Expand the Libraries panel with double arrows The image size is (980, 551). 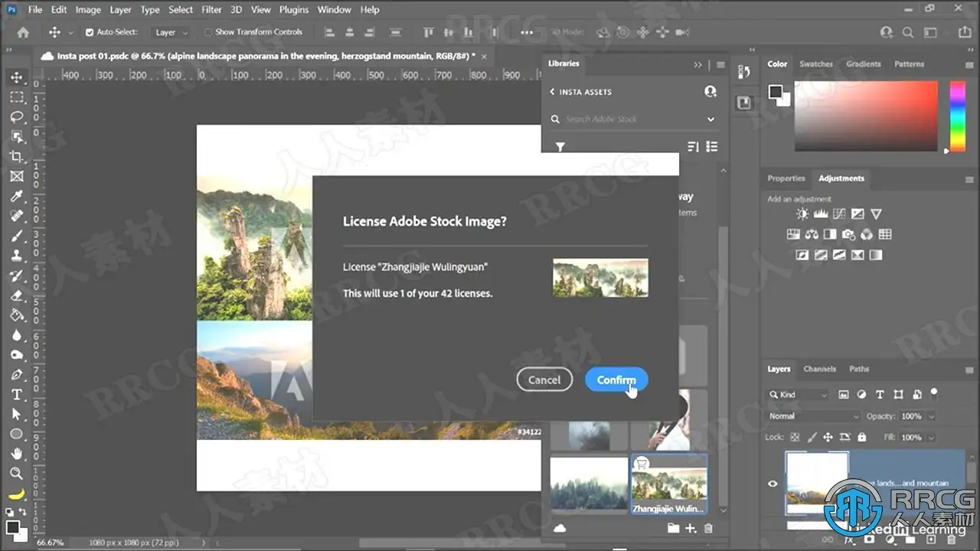coord(697,65)
